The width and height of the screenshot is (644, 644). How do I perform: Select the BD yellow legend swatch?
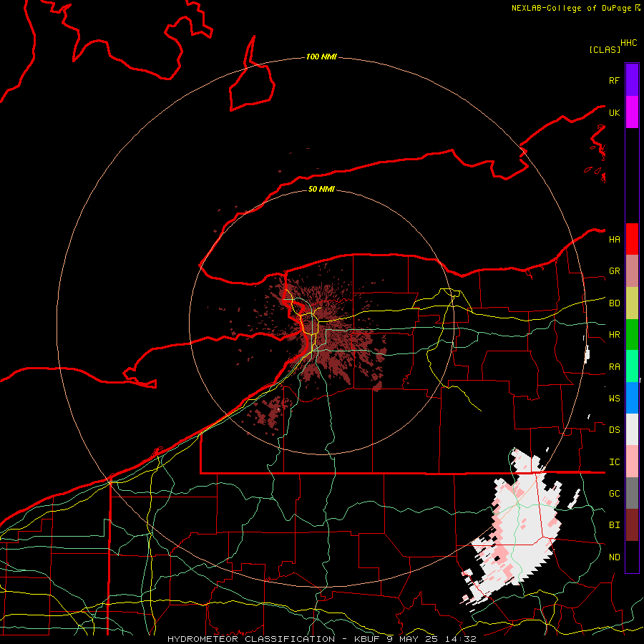[x=632, y=303]
